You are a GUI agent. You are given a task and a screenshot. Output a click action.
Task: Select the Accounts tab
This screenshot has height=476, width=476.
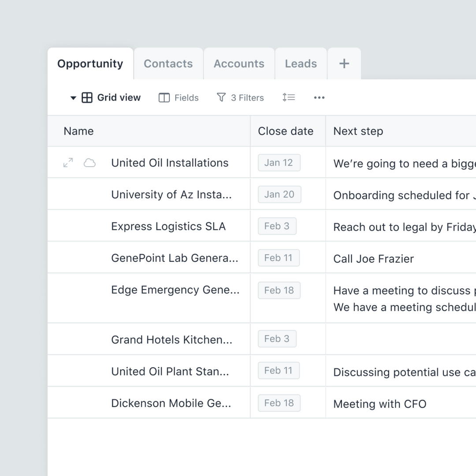[238, 63]
